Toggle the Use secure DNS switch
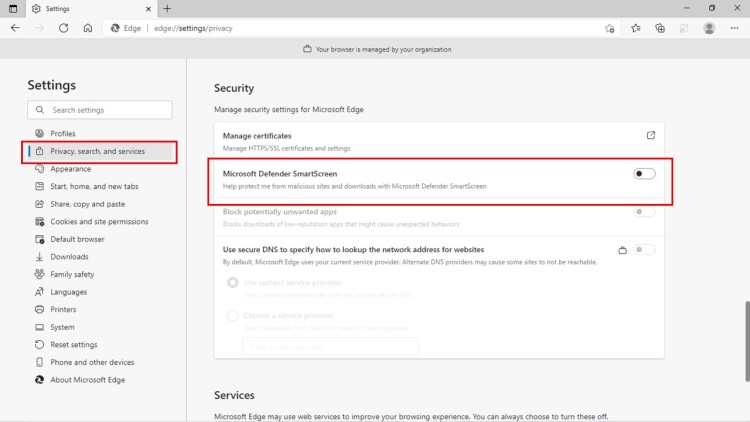This screenshot has width=750, height=422. [644, 249]
